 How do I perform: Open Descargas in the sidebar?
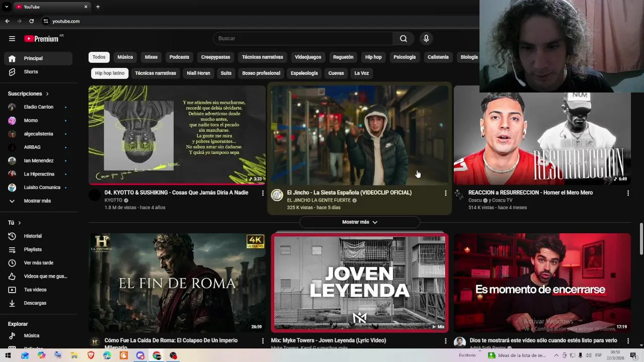38,303
